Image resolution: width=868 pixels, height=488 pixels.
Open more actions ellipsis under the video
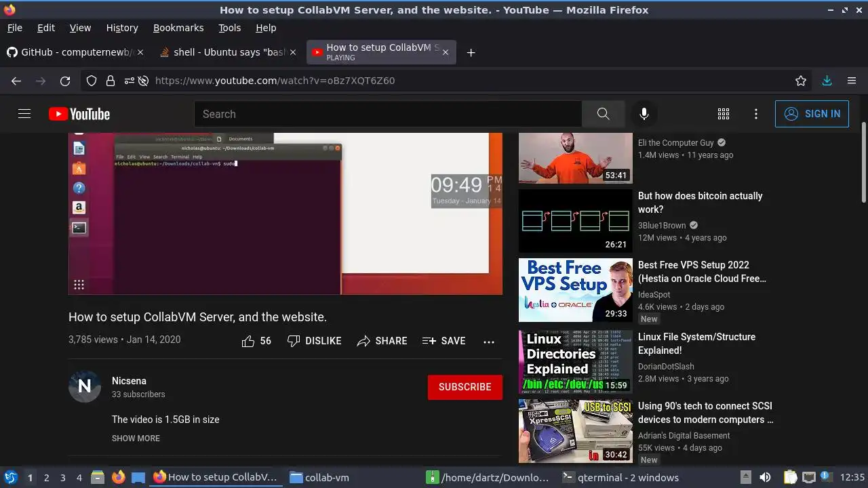pyautogui.click(x=489, y=342)
